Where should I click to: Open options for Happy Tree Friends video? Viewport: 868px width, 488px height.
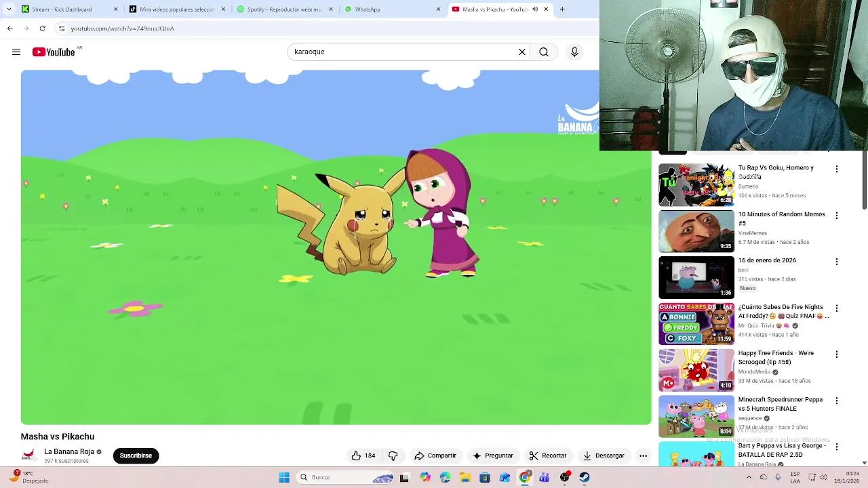[x=836, y=354]
